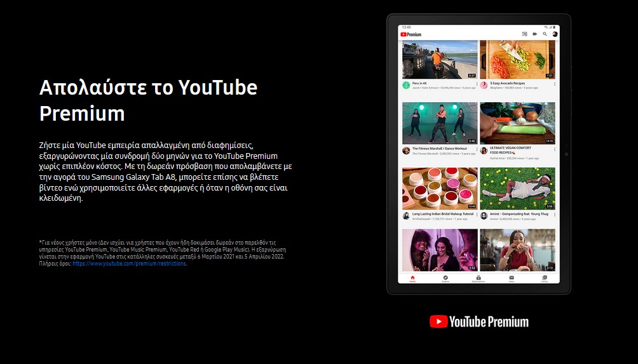638x364 pixels.
Task: Open the Ultimate Vegan Comfort Food thumbnail
Action: point(517,123)
